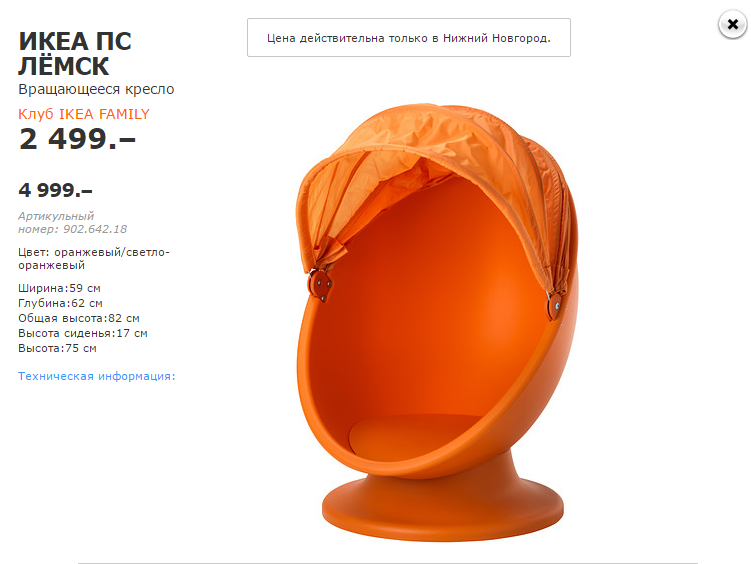Click the Глубина 62 см dimension line

(60, 303)
